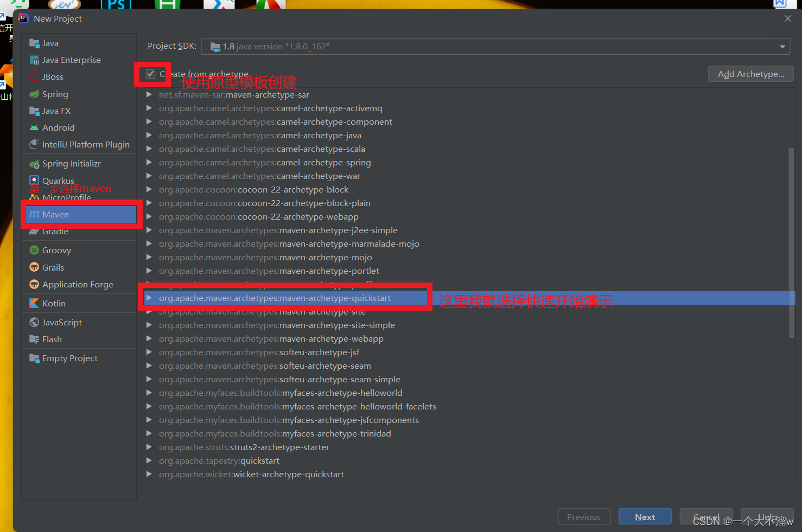Click the Java project type icon
Image resolution: width=802 pixels, height=532 pixels.
pos(34,43)
